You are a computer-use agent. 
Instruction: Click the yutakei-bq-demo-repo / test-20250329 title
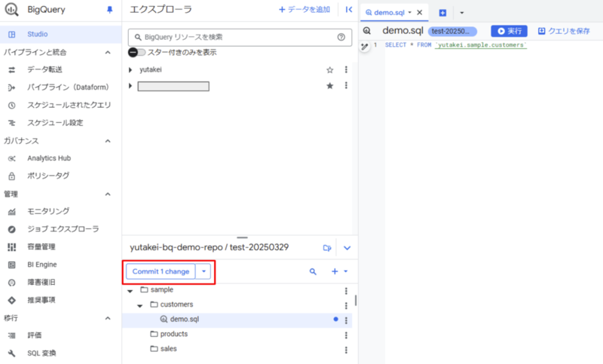[x=210, y=247]
